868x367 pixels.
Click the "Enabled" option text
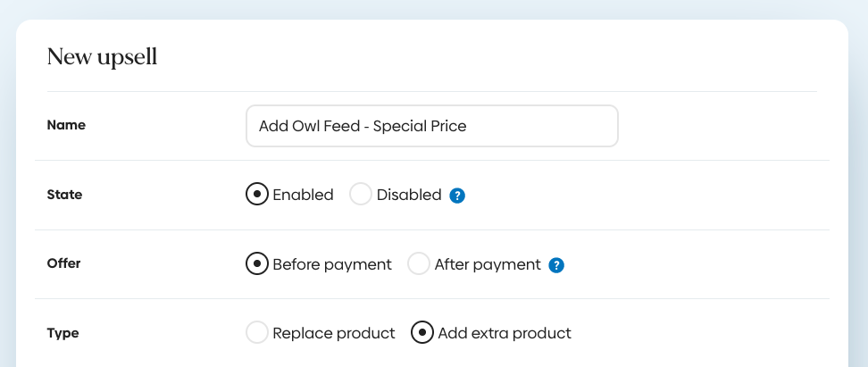303,195
